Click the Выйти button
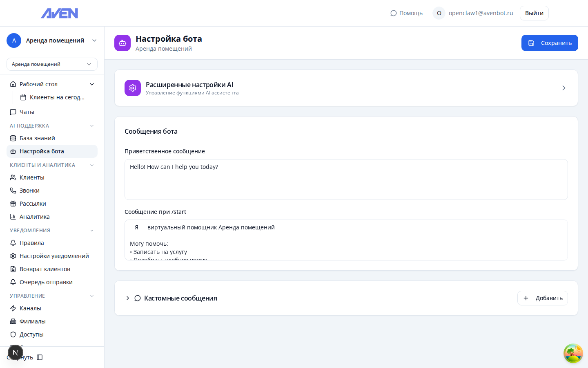Screen dimensions: 588x368 coord(534,13)
